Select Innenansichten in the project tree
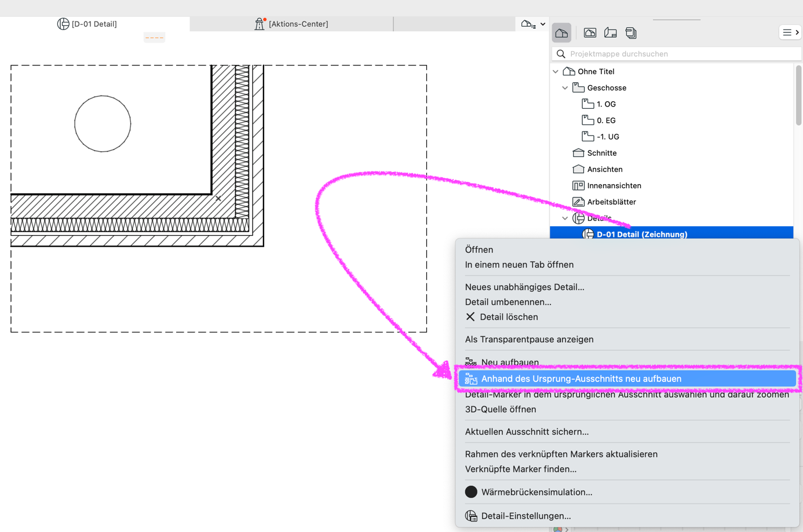 [614, 185]
